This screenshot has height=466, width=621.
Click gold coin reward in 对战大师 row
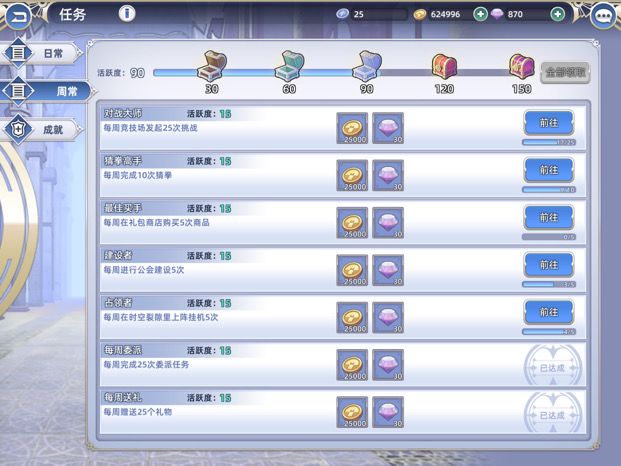coord(352,128)
